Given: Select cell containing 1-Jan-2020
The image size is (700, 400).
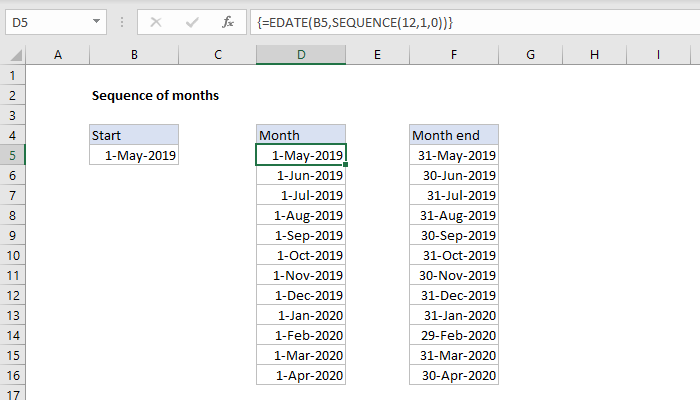Looking at the screenshot, I should pyautogui.click(x=300, y=316).
